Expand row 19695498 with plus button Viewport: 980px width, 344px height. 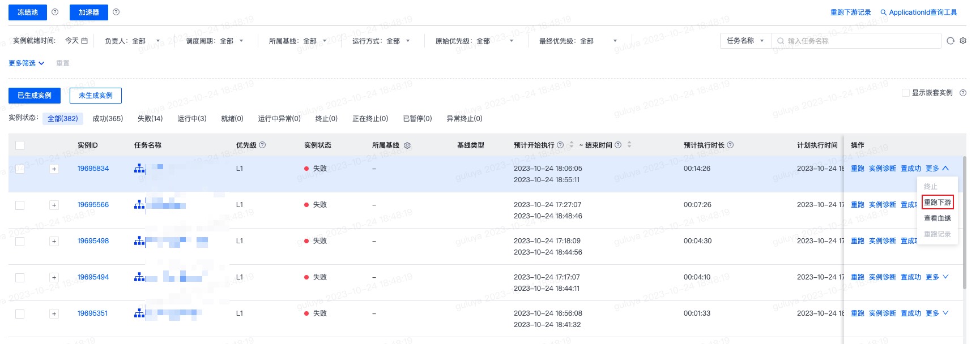click(x=54, y=241)
